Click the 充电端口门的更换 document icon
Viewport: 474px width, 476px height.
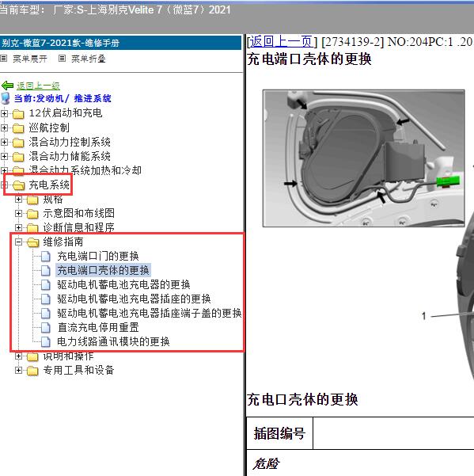[45, 256]
